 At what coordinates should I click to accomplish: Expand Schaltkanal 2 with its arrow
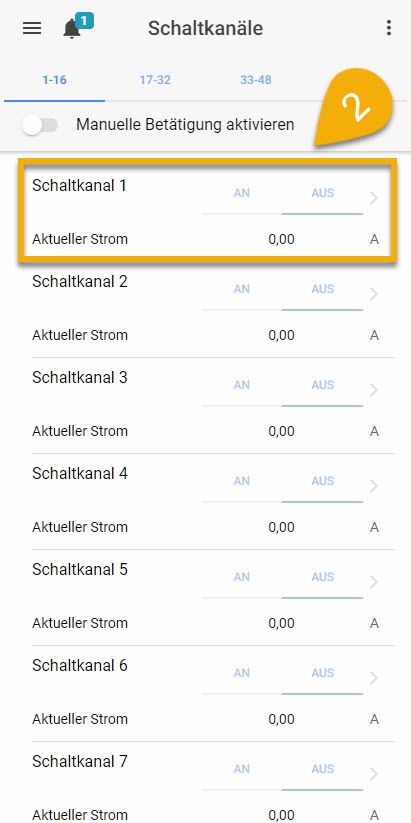point(374,294)
